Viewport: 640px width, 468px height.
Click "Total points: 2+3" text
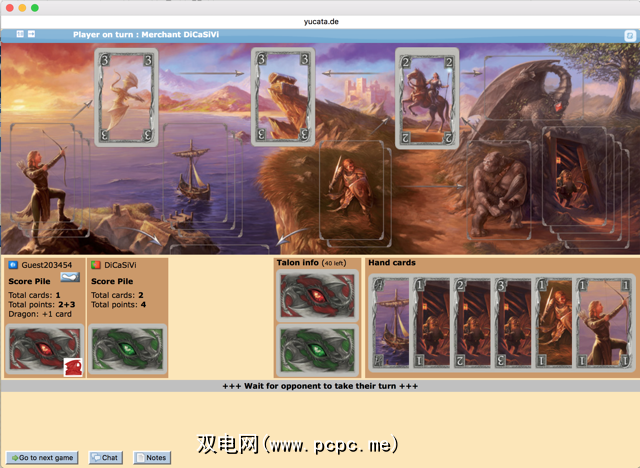click(x=42, y=304)
